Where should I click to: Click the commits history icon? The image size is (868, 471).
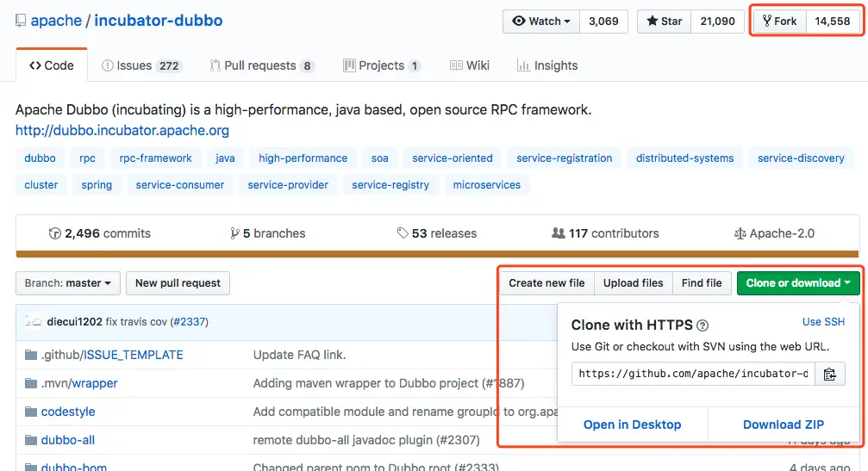coord(55,233)
